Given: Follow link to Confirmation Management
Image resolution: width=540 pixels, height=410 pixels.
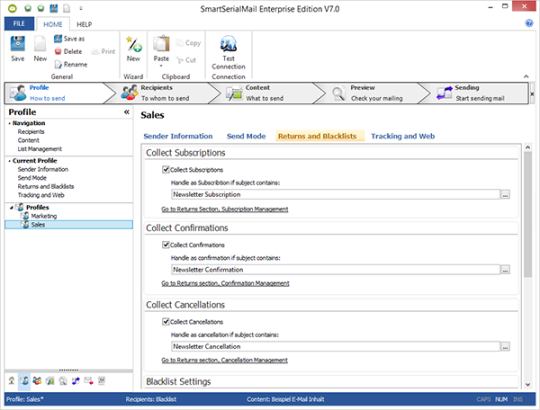Looking at the screenshot, I should click(225, 283).
